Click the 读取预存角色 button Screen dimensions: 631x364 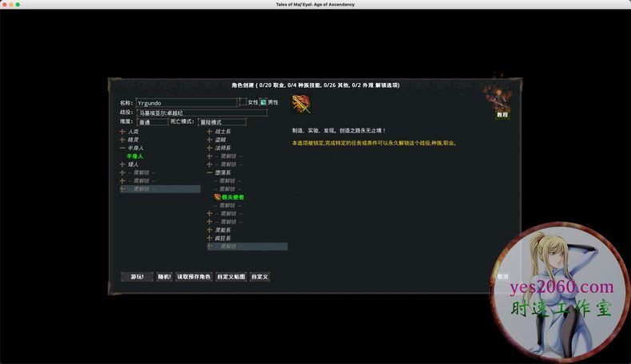(194, 277)
